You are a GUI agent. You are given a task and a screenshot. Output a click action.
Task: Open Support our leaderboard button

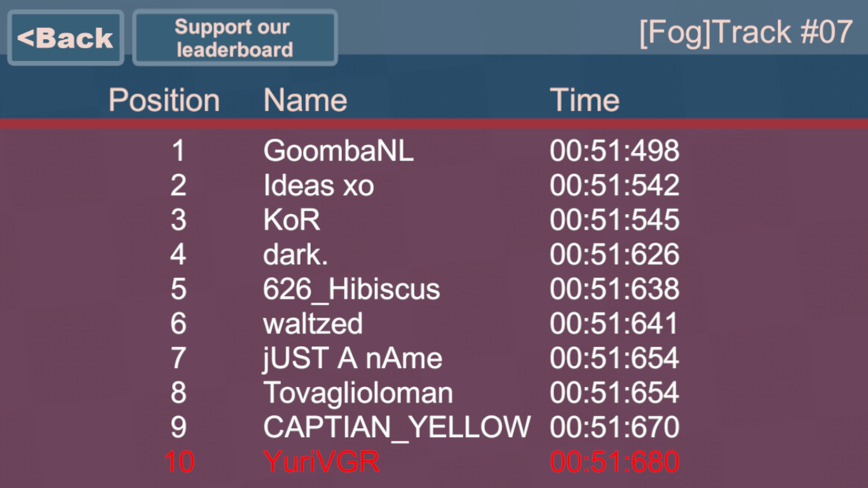click(x=234, y=38)
